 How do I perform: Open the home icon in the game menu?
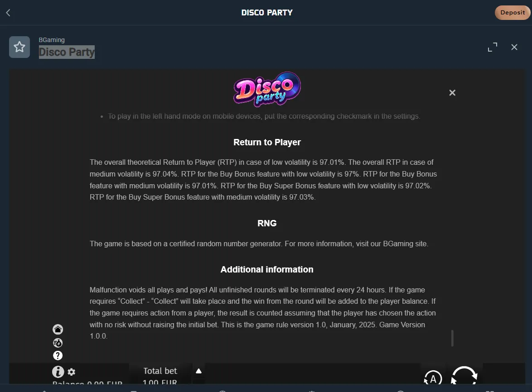click(58, 330)
